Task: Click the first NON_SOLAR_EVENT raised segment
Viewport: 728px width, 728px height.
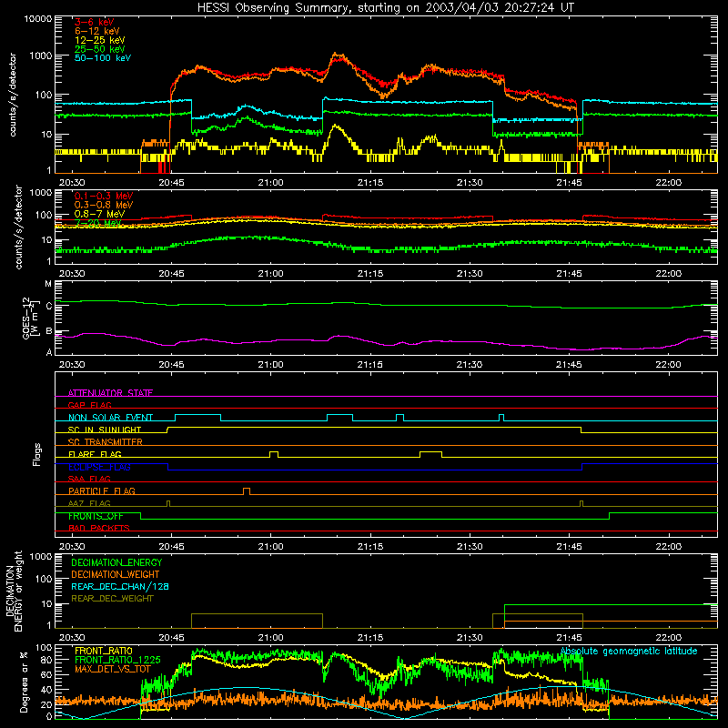Action: 197,418
